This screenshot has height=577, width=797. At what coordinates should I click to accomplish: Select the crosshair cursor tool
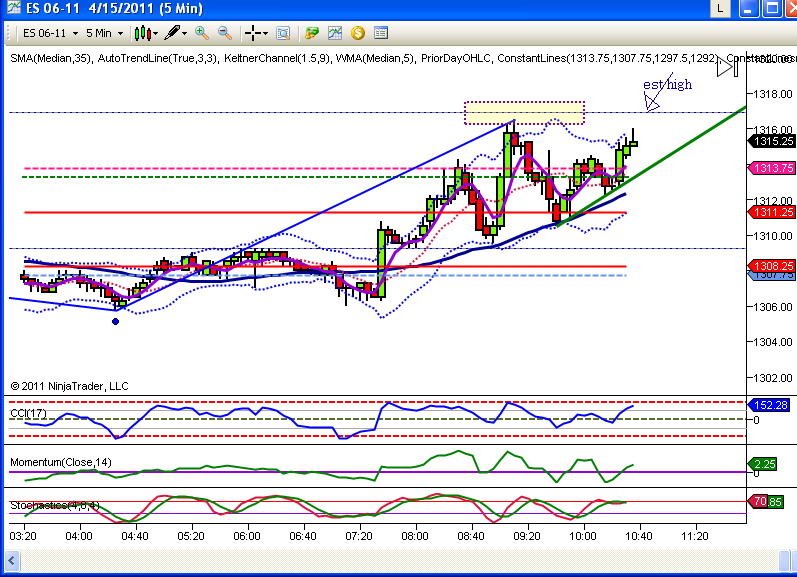253,34
